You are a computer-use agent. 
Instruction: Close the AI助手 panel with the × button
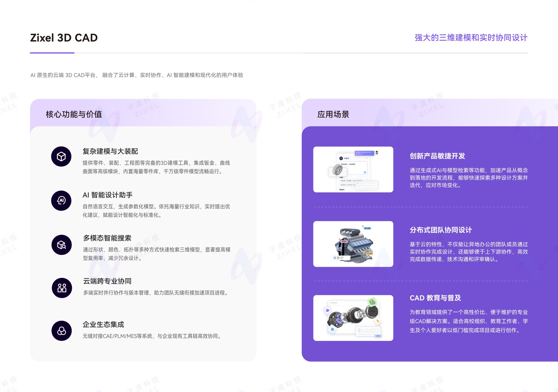[367, 158]
